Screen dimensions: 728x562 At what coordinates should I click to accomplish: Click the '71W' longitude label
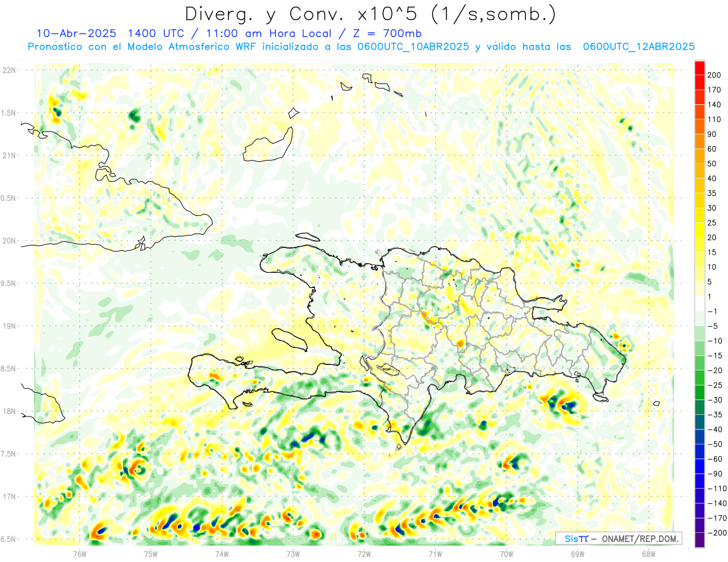pyautogui.click(x=435, y=554)
